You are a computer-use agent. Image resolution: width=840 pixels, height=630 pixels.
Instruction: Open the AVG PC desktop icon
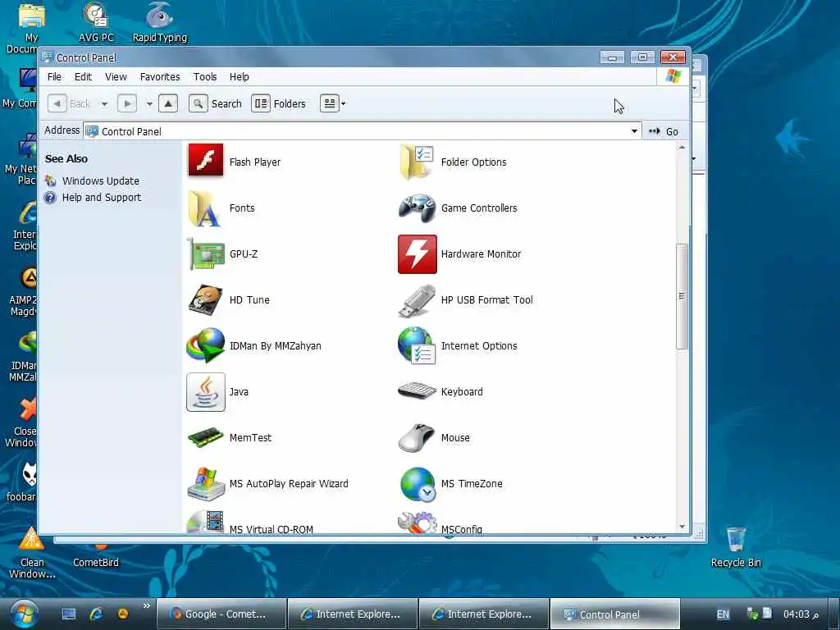point(97,22)
